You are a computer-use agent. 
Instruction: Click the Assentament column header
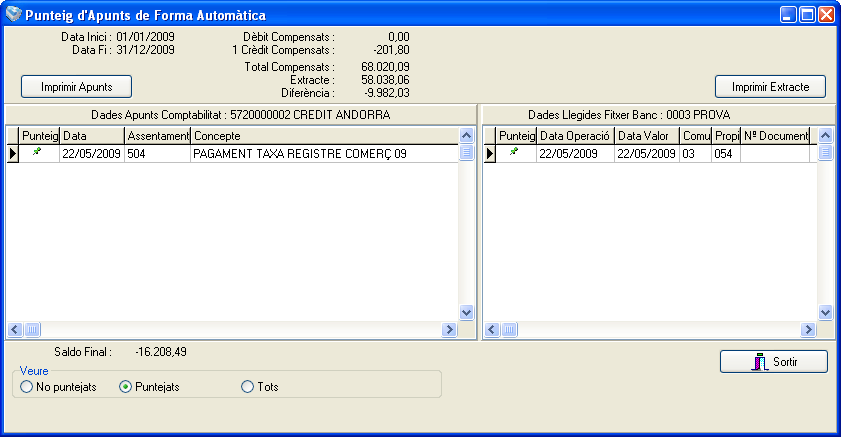pyautogui.click(x=158, y=136)
